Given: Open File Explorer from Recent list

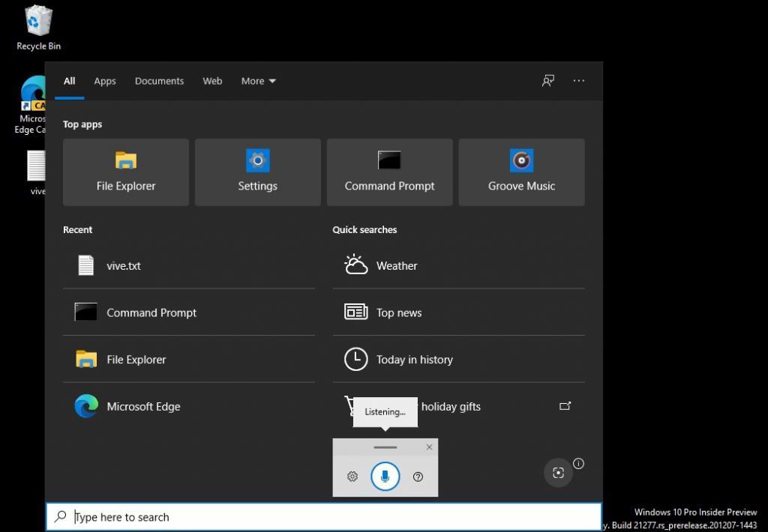Looking at the screenshot, I should [189, 359].
